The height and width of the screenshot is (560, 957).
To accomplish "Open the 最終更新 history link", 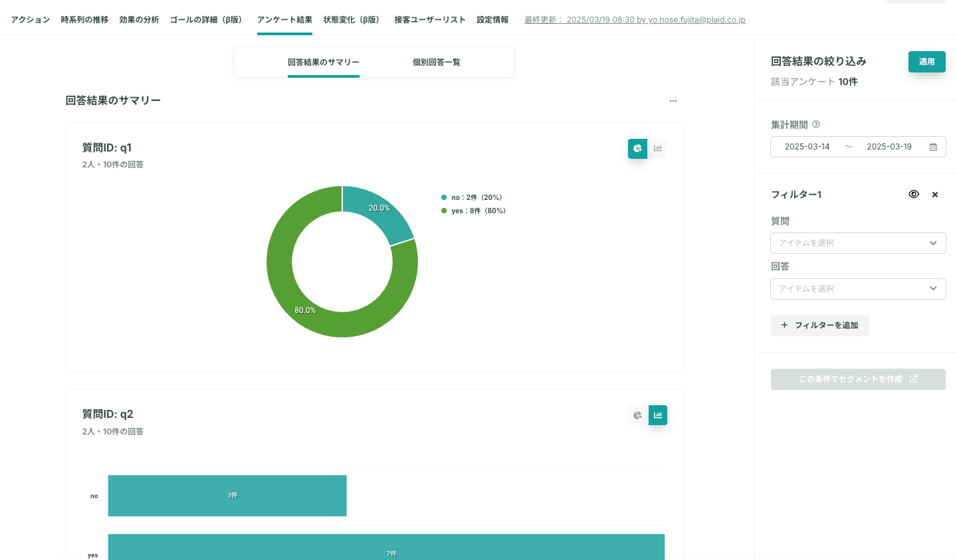I will [635, 20].
